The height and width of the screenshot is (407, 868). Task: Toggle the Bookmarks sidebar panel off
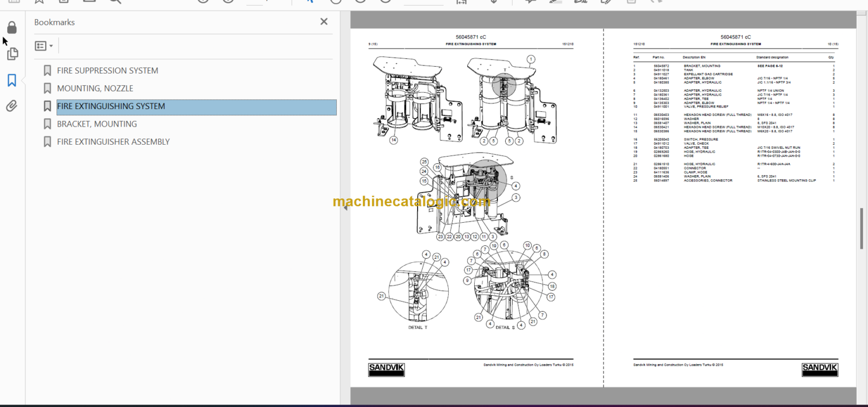[x=11, y=80]
